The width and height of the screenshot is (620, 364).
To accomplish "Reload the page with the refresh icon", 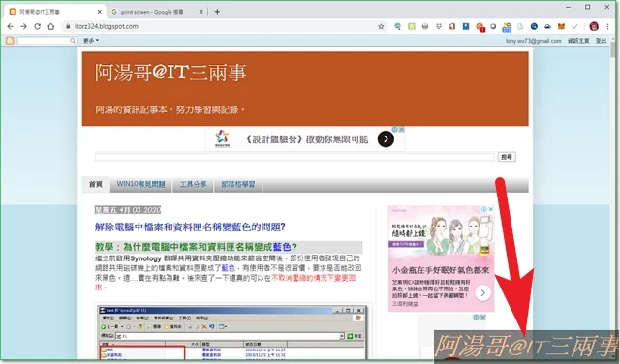I will (x=37, y=26).
